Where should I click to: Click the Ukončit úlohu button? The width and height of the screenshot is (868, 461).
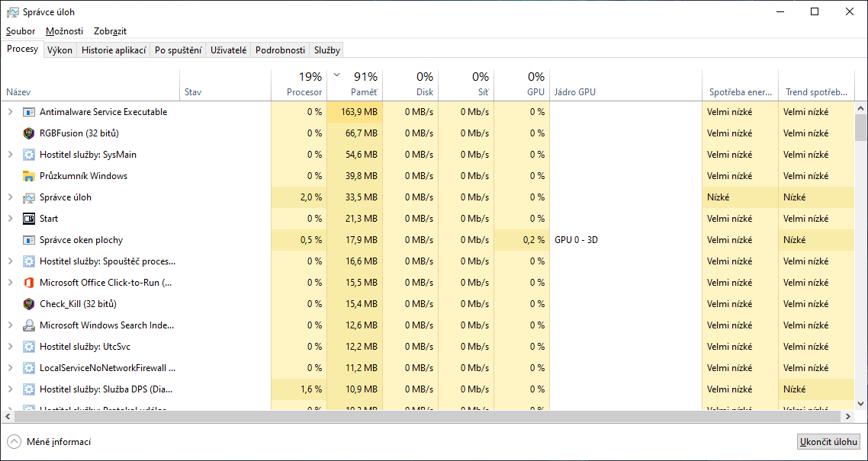[828, 442]
